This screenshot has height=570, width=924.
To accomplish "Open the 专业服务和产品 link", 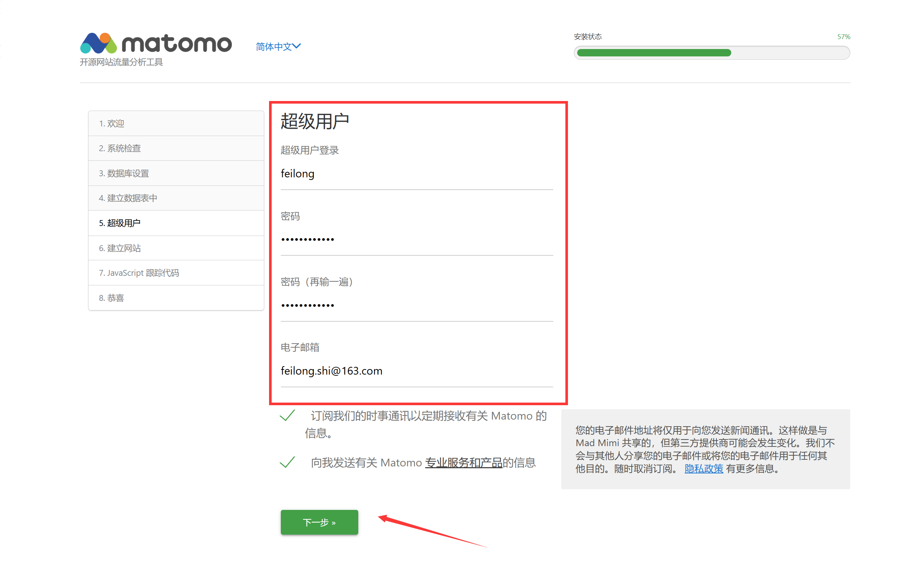I will click(464, 463).
